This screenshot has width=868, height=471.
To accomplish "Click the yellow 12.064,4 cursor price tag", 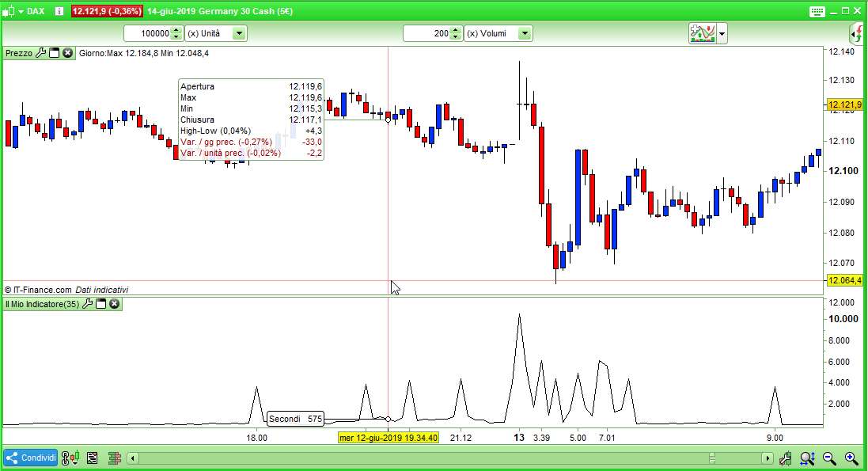I will (845, 280).
